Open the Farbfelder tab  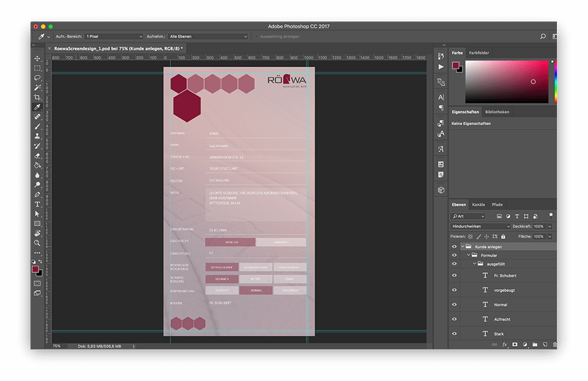[x=479, y=53]
